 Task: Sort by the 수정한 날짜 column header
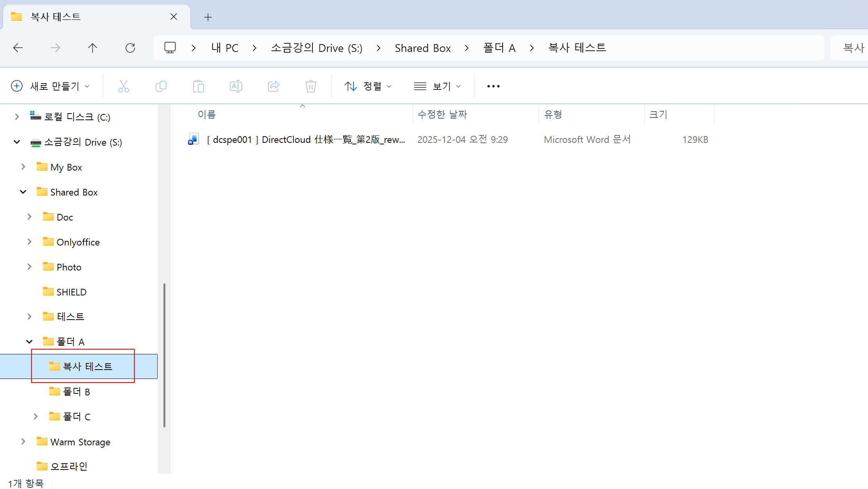(442, 114)
